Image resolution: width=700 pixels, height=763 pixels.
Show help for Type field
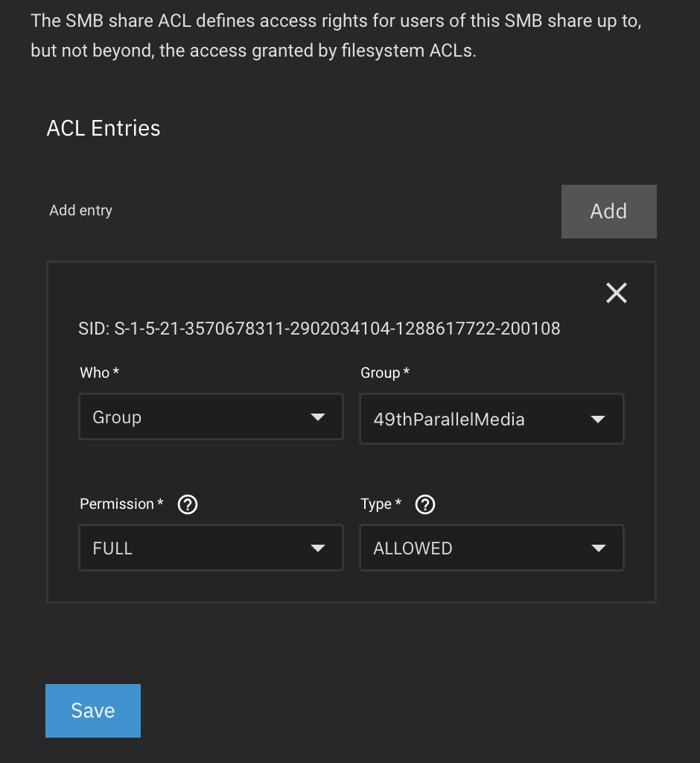click(425, 504)
